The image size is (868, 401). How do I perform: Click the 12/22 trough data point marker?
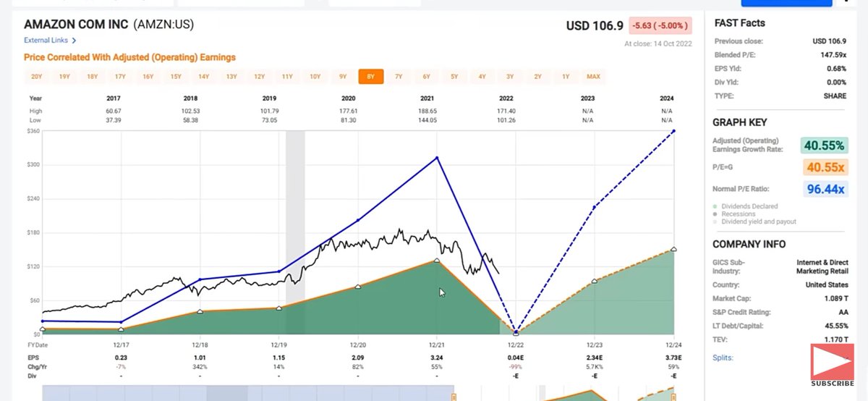[x=516, y=333]
